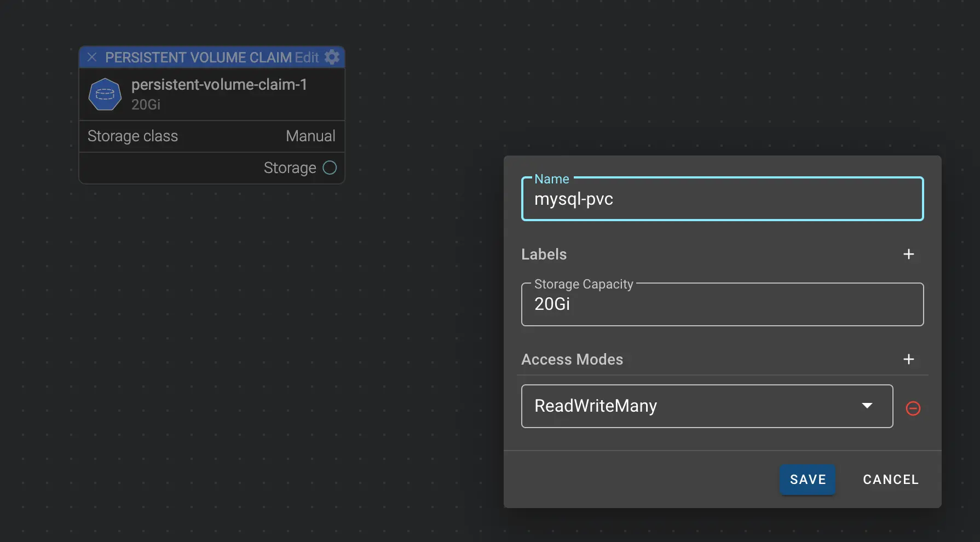Screen dimensions: 980x542
Task: Click the Storage class row label
Action: point(132,136)
